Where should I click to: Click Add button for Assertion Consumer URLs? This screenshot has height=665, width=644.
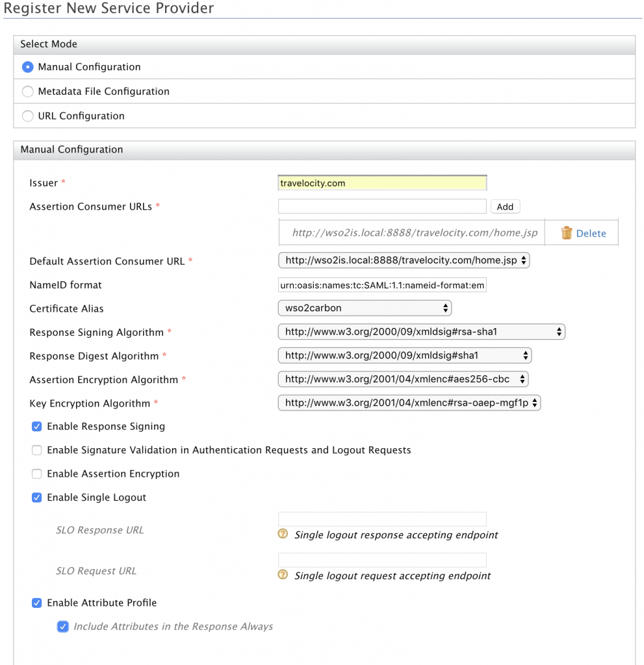point(505,207)
